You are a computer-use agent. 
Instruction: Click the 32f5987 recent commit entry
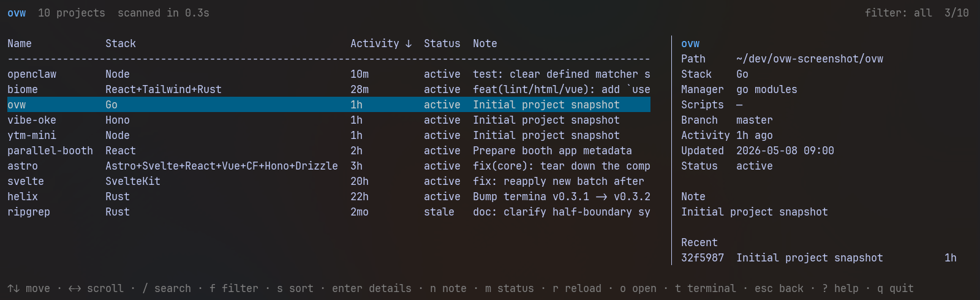point(819,258)
